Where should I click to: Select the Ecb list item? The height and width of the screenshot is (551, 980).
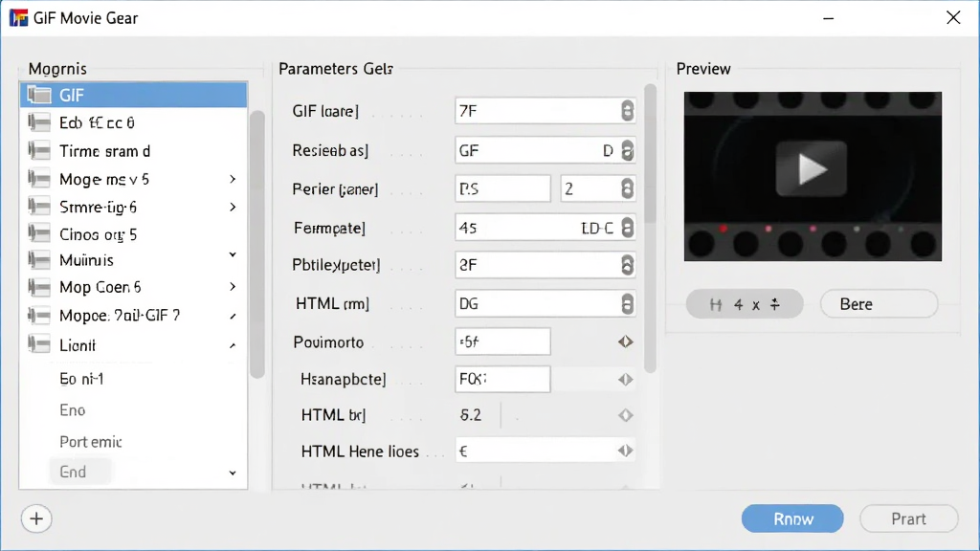pos(134,123)
